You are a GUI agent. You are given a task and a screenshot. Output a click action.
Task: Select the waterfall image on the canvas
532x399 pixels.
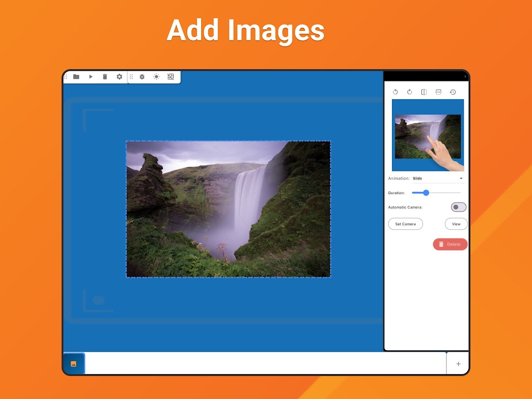tap(228, 209)
